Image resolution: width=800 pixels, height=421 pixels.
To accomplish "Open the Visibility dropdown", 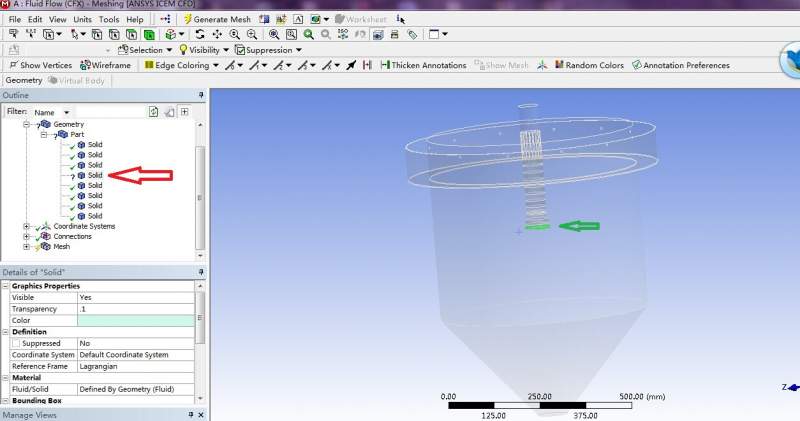I will point(204,50).
